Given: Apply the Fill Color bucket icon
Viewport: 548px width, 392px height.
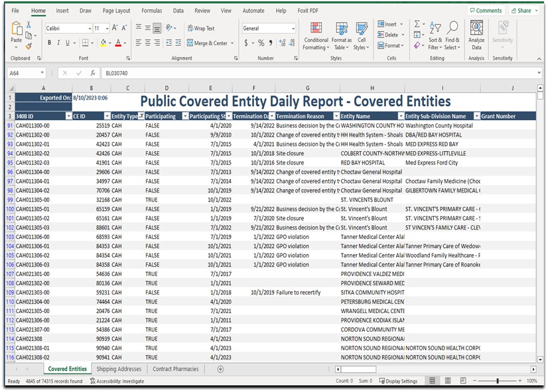Looking at the screenshot, I should [x=103, y=42].
